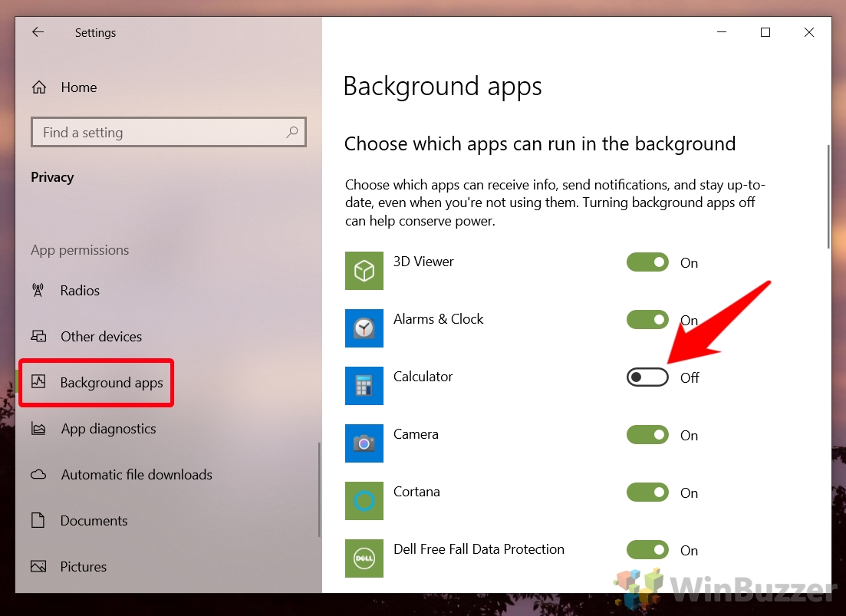Click the Pictures sidebar icon
The image size is (846, 616).
[38, 566]
